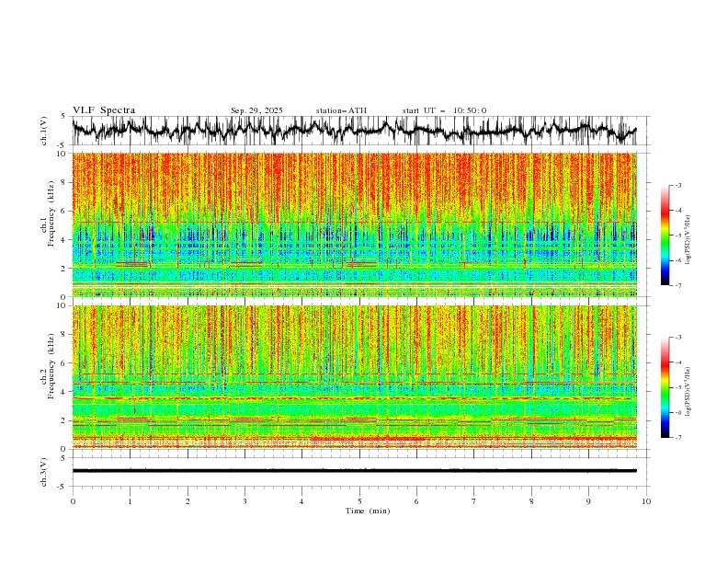Click the ch.2 spectrogram plot area
728x563 pixels.
355,377
